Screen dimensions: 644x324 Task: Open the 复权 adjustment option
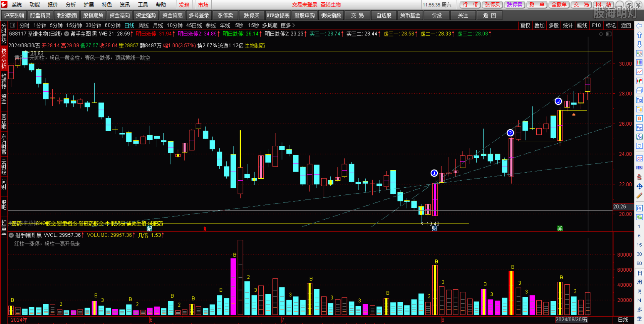click(x=525, y=25)
